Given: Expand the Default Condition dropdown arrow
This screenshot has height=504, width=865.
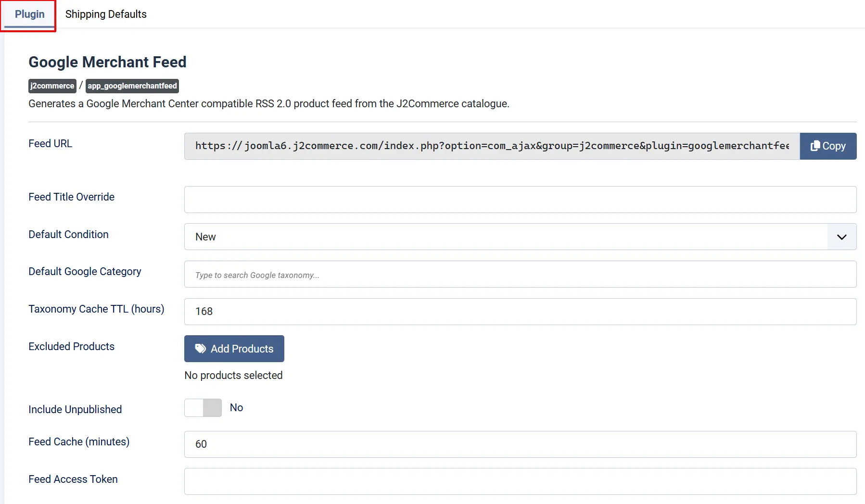Looking at the screenshot, I should click(841, 237).
